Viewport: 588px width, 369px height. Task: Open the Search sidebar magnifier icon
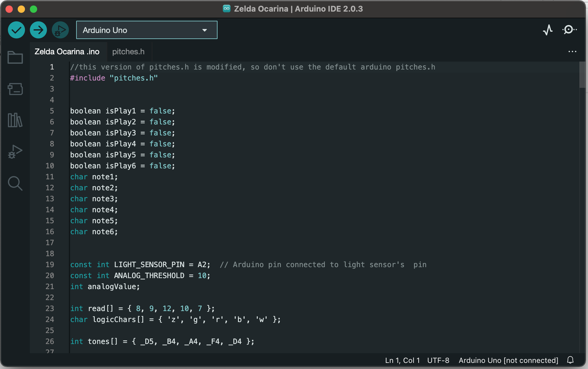click(15, 183)
